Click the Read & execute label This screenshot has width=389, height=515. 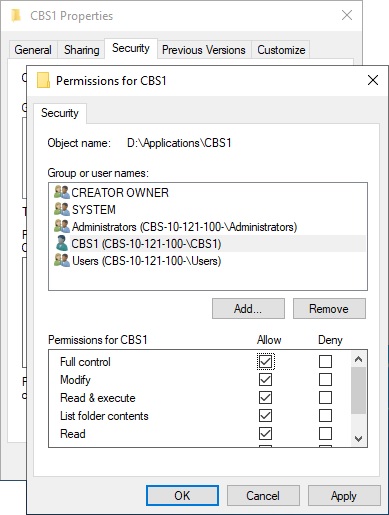pos(98,398)
